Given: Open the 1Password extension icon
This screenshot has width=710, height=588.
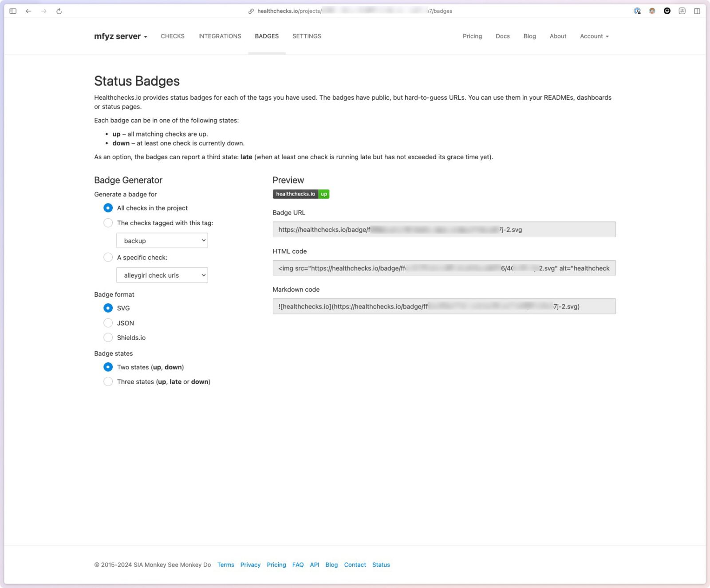Looking at the screenshot, I should tap(637, 11).
